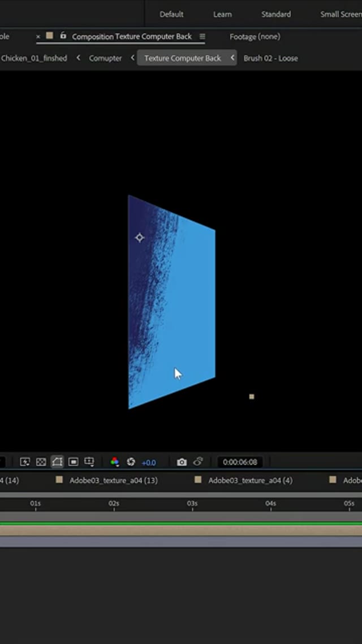362x644 pixels.
Task: Adjust the exposure value +0.0
Action: tap(149, 462)
